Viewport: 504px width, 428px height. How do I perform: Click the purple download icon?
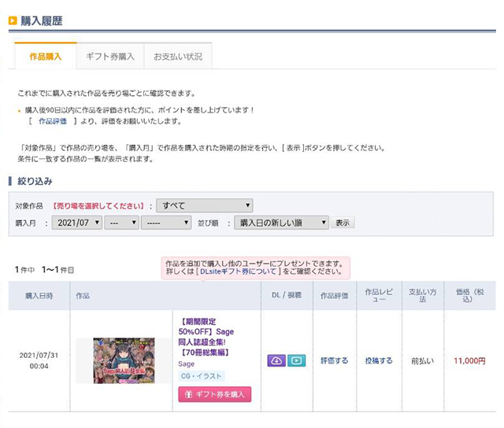[x=276, y=360]
